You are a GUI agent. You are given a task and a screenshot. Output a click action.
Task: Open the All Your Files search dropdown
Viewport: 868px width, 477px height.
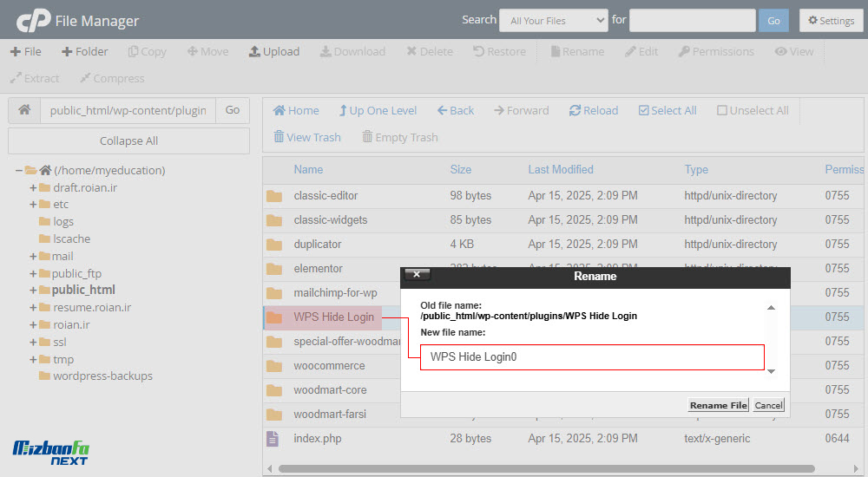click(x=553, y=21)
